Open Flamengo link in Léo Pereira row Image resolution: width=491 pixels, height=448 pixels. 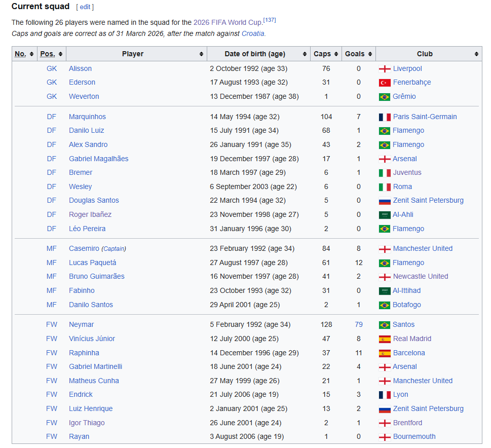[x=408, y=229]
